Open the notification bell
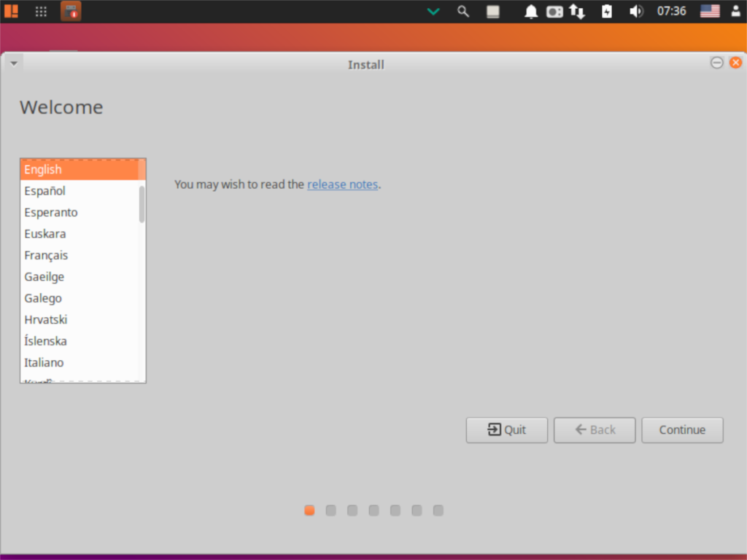The height and width of the screenshot is (560, 747). pos(530,11)
